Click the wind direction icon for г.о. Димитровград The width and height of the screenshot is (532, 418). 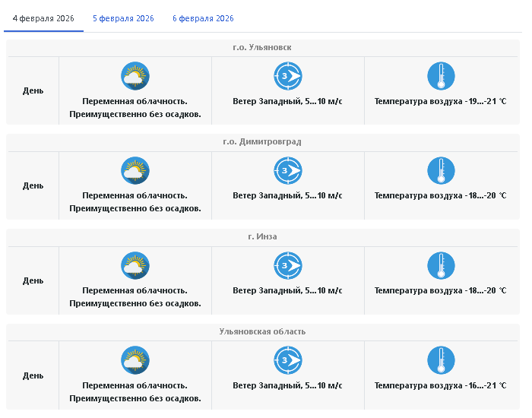[x=287, y=171]
